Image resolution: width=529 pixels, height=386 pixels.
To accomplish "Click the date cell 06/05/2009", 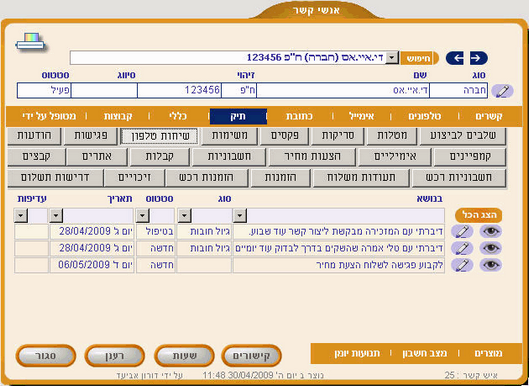I will [92, 265].
